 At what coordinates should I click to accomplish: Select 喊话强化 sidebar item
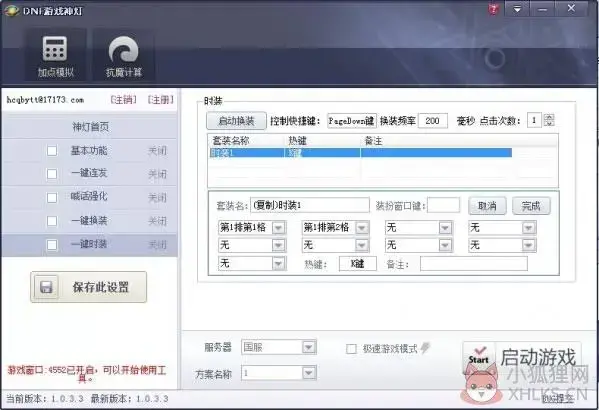pos(89,197)
